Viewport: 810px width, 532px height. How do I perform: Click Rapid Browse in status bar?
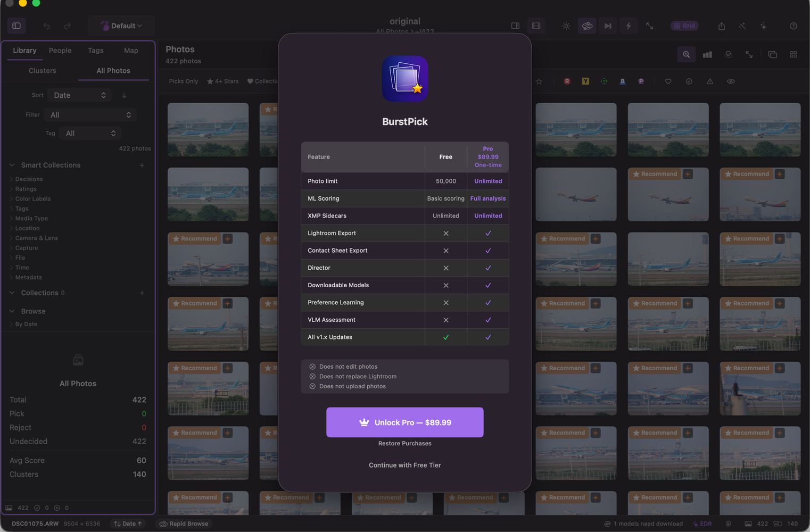(184, 524)
